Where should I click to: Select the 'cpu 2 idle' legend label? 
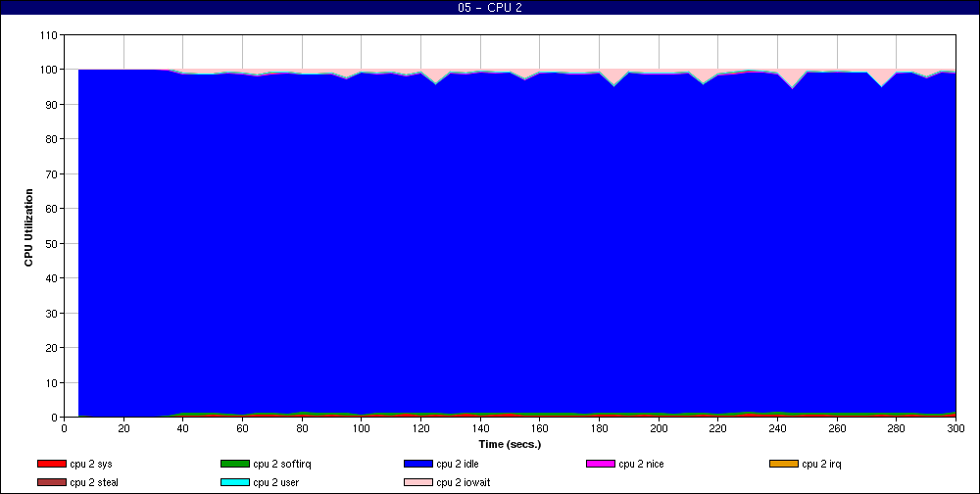[458, 464]
